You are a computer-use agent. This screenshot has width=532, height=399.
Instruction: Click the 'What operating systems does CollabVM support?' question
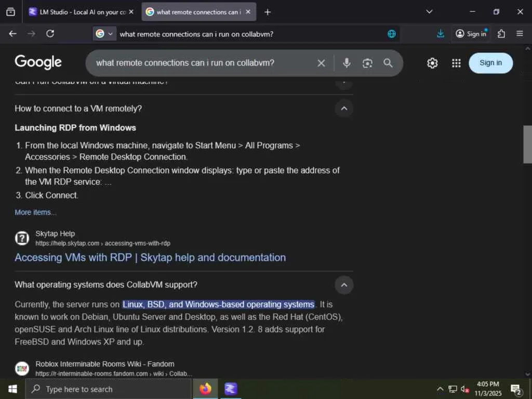point(106,285)
